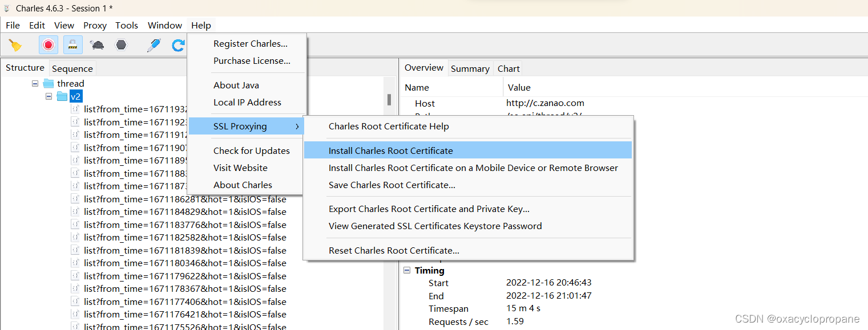The height and width of the screenshot is (330, 868).
Task: Click the v2 folder icon
Action: pos(62,96)
